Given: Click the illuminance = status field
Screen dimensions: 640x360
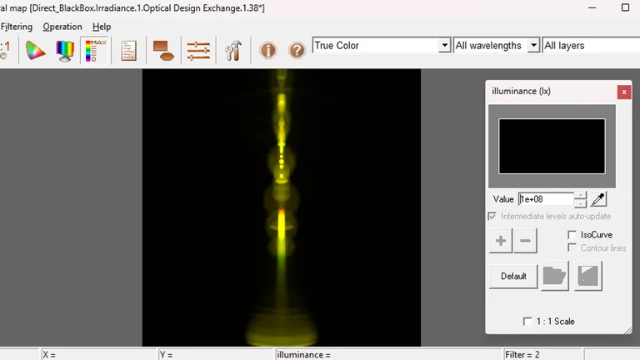Looking at the screenshot, I should point(388,355).
